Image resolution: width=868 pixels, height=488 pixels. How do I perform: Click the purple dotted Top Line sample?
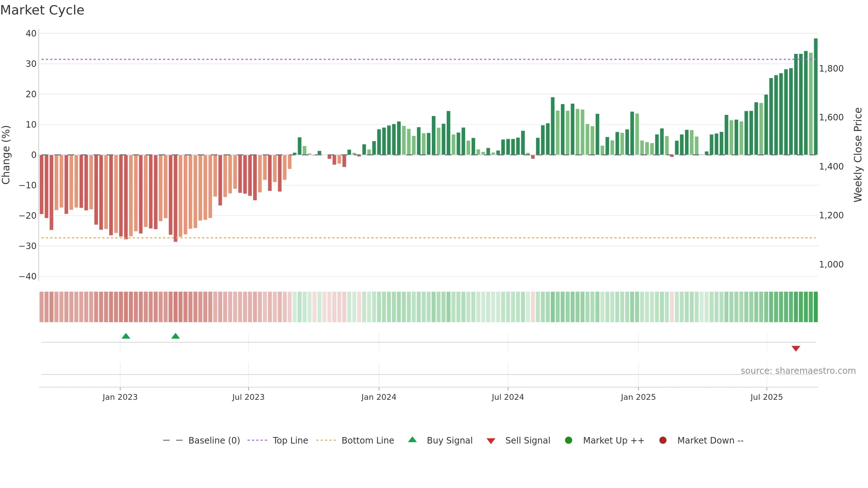point(257,440)
